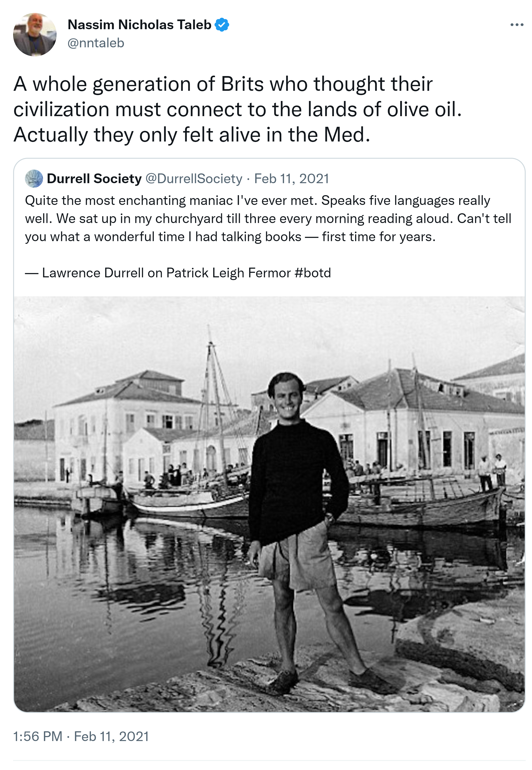
Task: Click the @DurrellSociety handle
Action: (x=194, y=179)
